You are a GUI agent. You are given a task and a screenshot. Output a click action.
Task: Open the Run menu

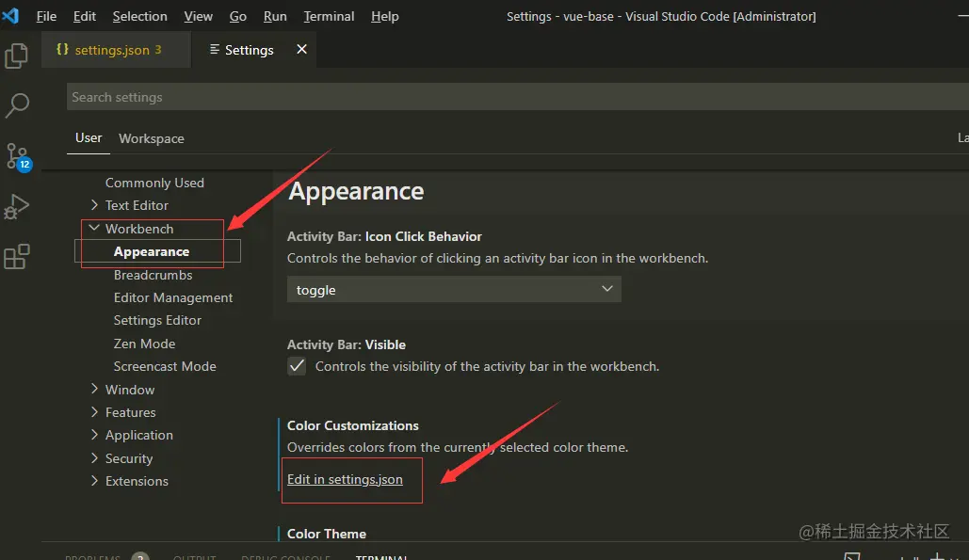[275, 16]
